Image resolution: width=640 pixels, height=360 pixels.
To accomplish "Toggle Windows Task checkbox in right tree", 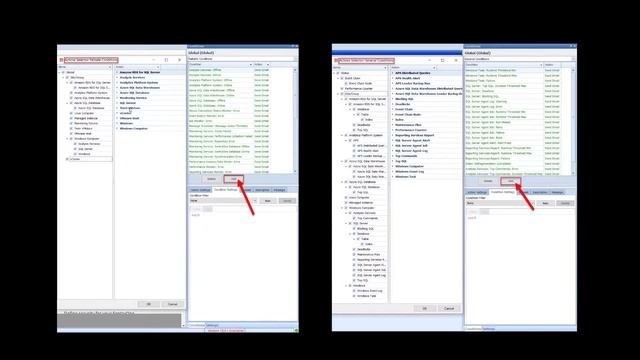I will click(x=354, y=296).
